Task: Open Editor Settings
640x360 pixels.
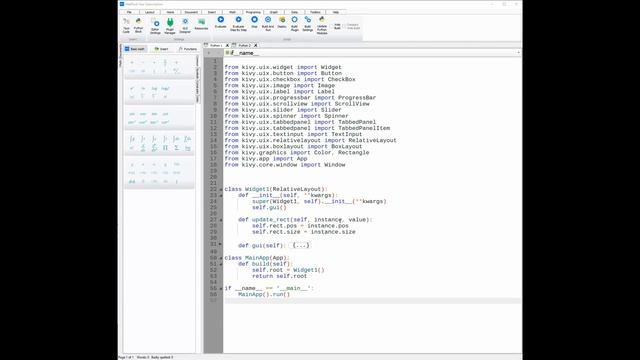Action: tap(156, 26)
